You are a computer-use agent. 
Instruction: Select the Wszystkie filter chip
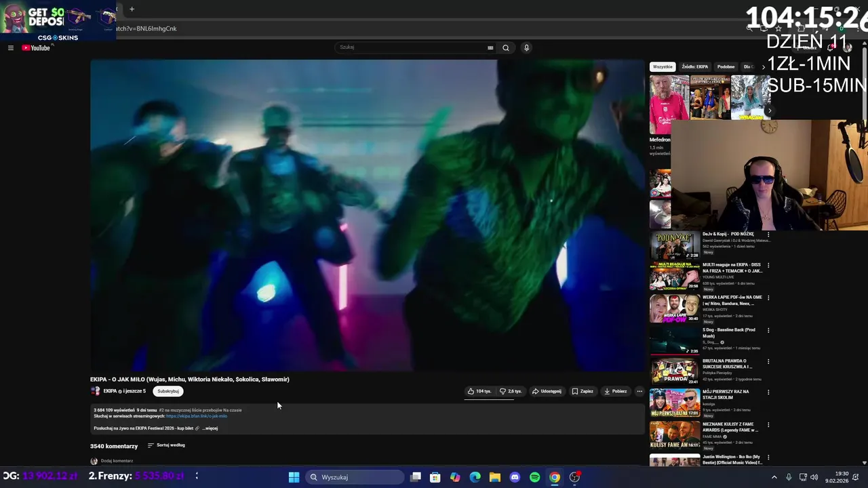pos(663,67)
